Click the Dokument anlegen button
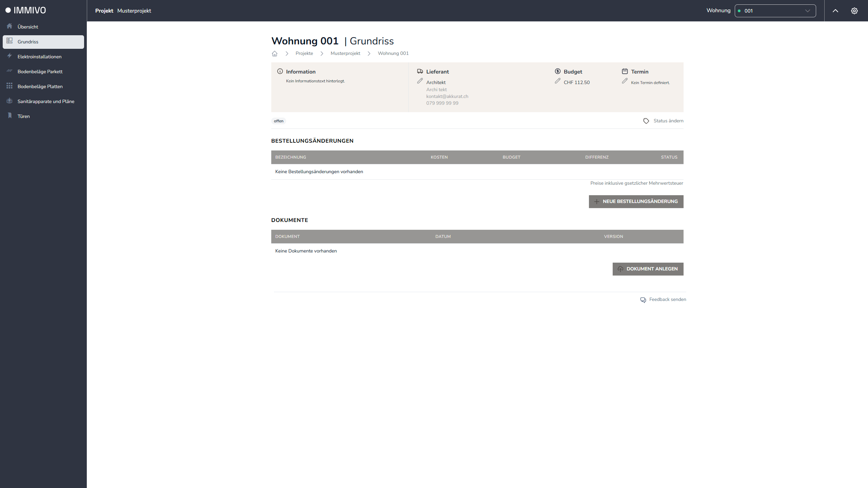The height and width of the screenshot is (488, 868). click(x=648, y=269)
